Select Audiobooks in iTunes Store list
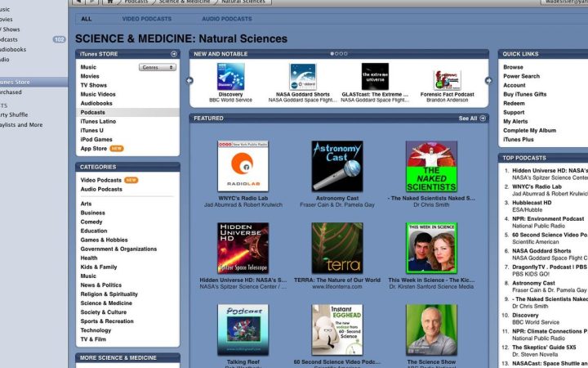 [x=96, y=103]
